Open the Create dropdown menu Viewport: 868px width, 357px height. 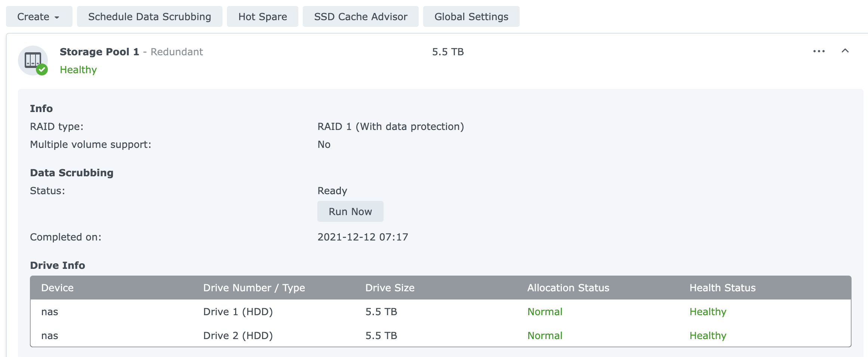pos(39,17)
